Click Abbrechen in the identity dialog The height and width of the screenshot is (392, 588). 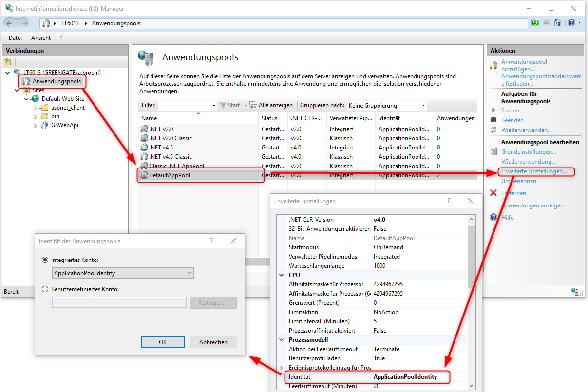[x=213, y=342]
